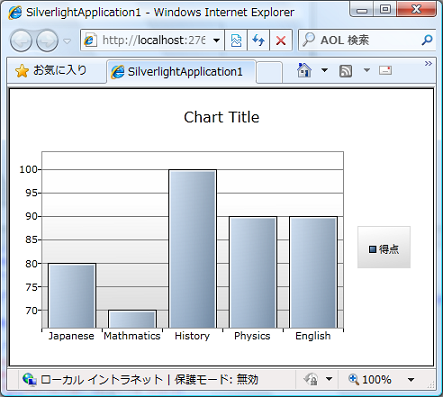Click the Refresh page icon
443x397 pixels.
[x=258, y=41]
